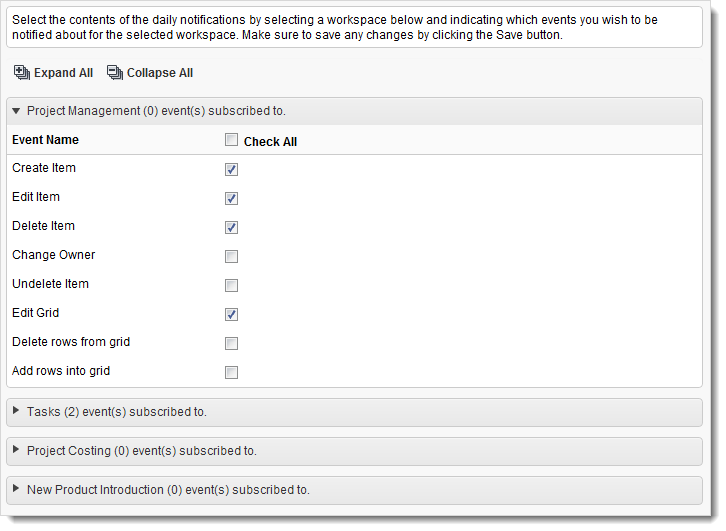The height and width of the screenshot is (531, 726).
Task: Expand the Project Costing section arrow
Action: coord(16,451)
